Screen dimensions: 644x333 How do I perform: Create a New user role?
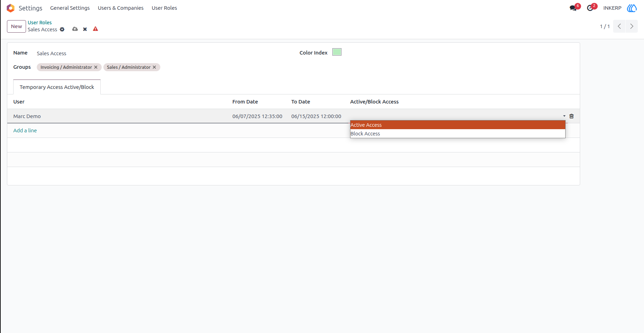(x=16, y=26)
